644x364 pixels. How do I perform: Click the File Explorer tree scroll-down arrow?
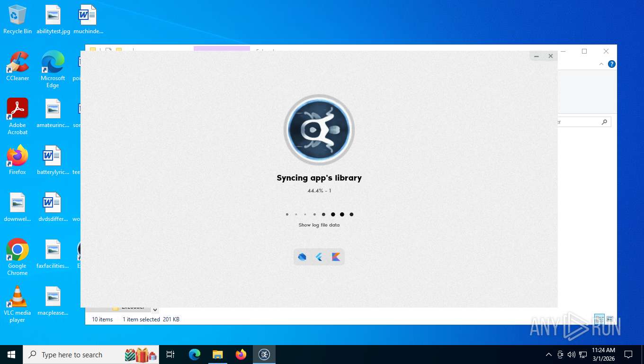pyautogui.click(x=155, y=310)
